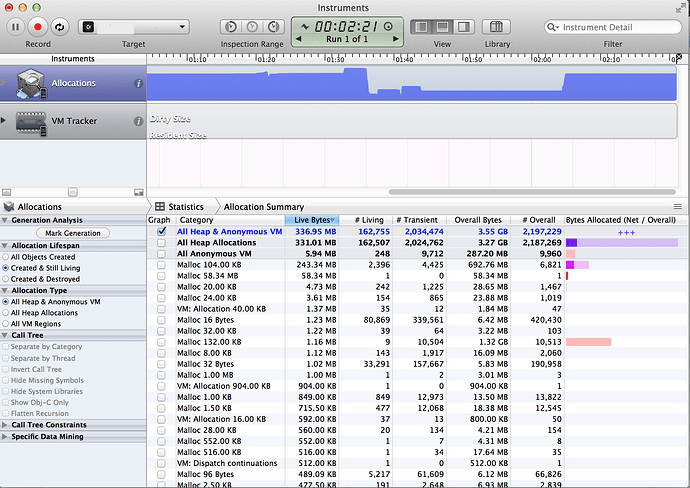The image size is (690, 488).
Task: Open the instruments Library
Action: [x=496, y=27]
